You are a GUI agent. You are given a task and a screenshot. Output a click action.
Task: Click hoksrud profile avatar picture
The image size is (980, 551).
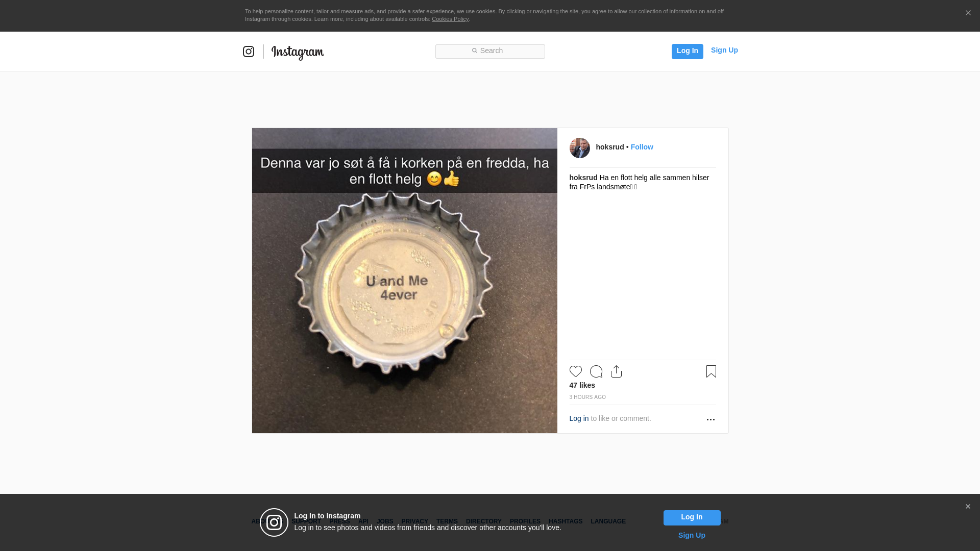[580, 148]
